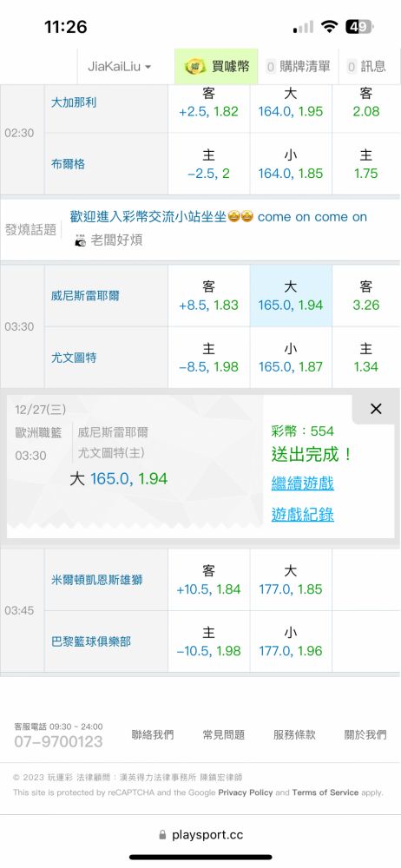Open the Google Privacy Policy link
Viewport: 401px width, 868px height.
(246, 792)
